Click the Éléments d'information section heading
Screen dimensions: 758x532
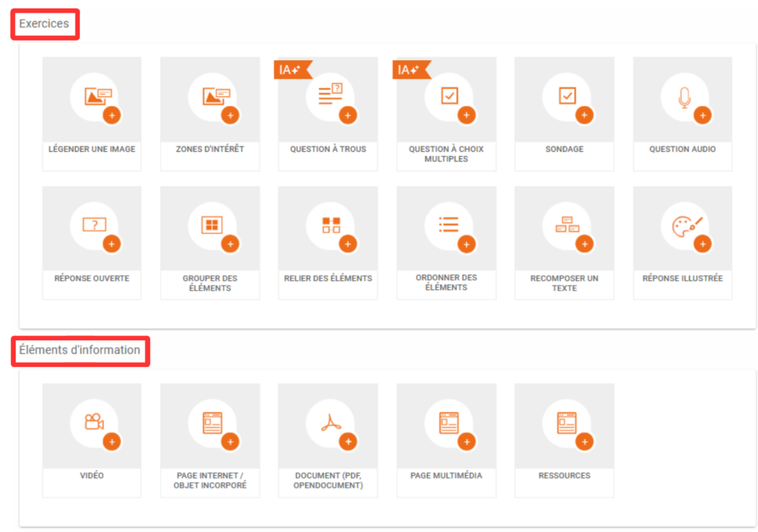point(80,350)
